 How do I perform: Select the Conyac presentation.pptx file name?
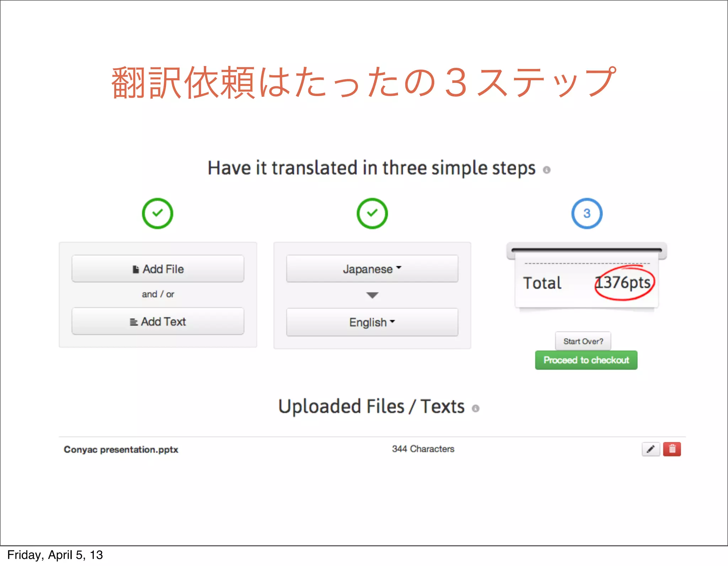coord(121,449)
